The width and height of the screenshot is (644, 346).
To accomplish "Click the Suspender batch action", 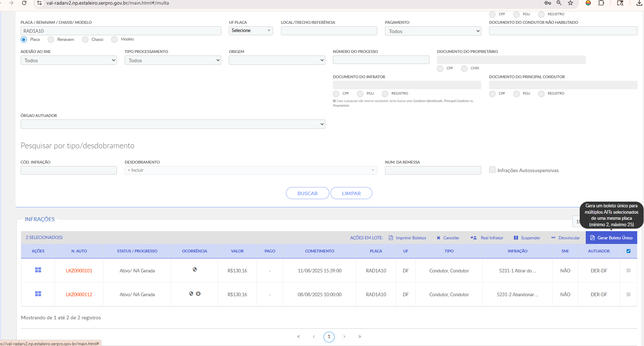I will [x=527, y=238].
